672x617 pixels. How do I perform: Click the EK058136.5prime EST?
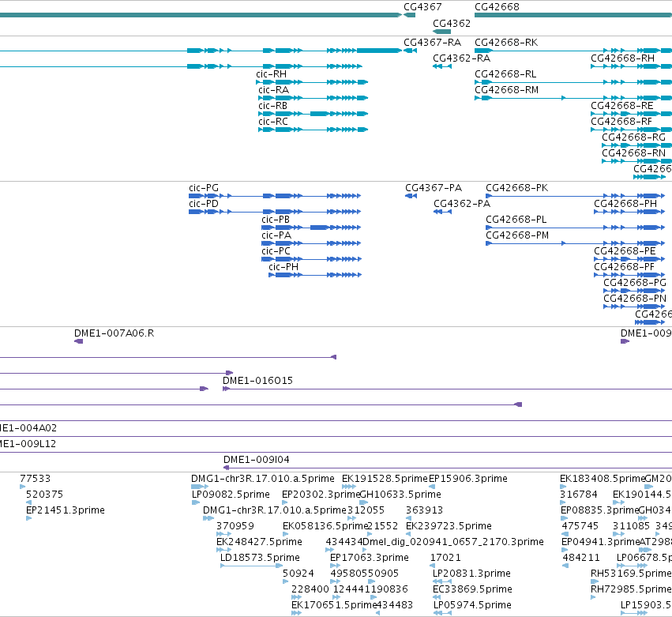pyautogui.click(x=325, y=526)
